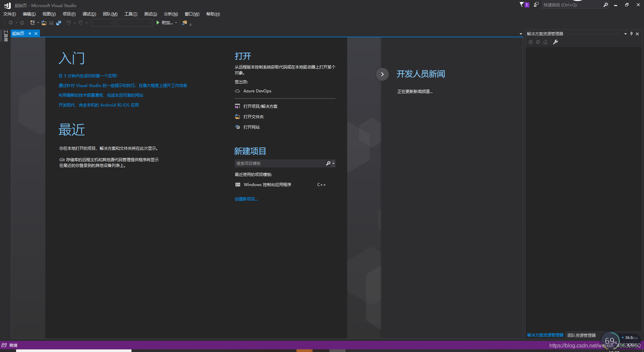
Task: Expand the developer news panel chevron
Action: coord(382,74)
